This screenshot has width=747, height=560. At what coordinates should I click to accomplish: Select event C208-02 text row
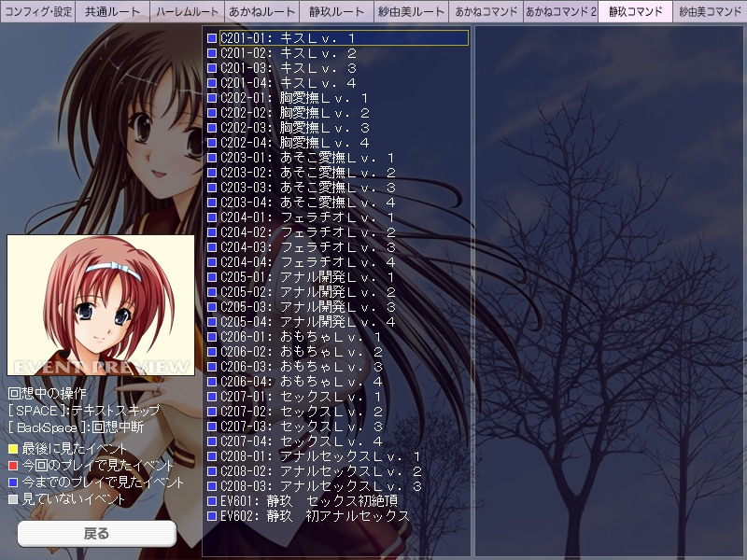(x=321, y=471)
